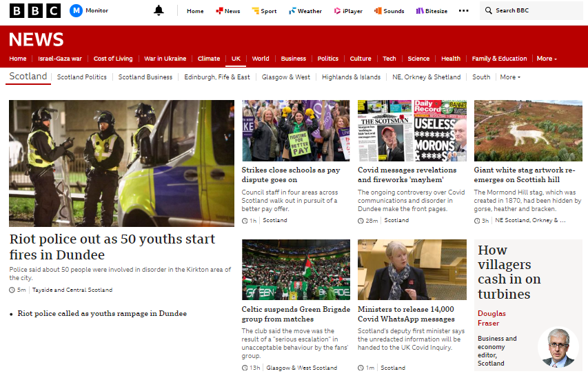Screen dimensions: 588x387
Task: Expand More dropdown in Scotland submenu
Action: 510,77
